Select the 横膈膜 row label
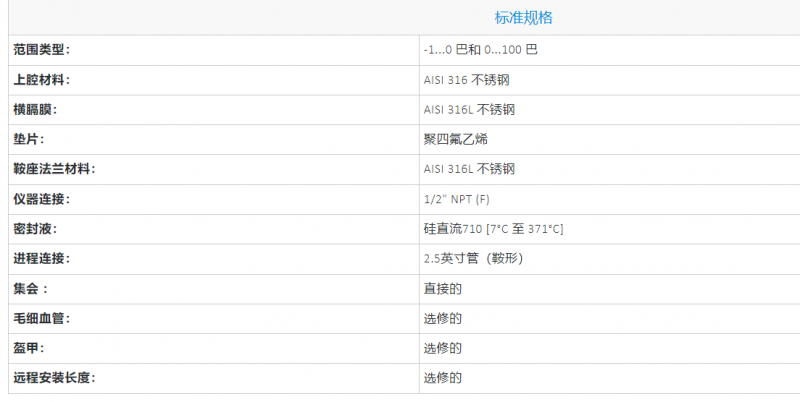Image resolution: width=800 pixels, height=402 pixels. [35, 109]
